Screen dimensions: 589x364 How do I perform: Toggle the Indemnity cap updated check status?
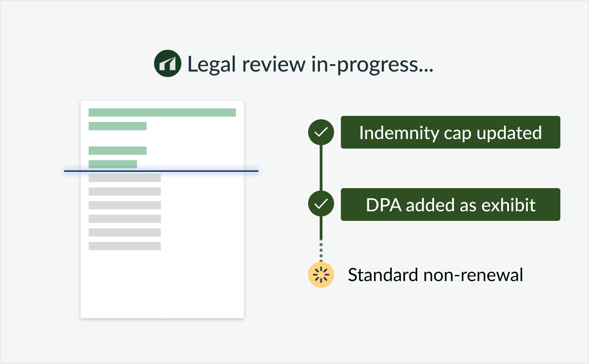pyautogui.click(x=321, y=132)
